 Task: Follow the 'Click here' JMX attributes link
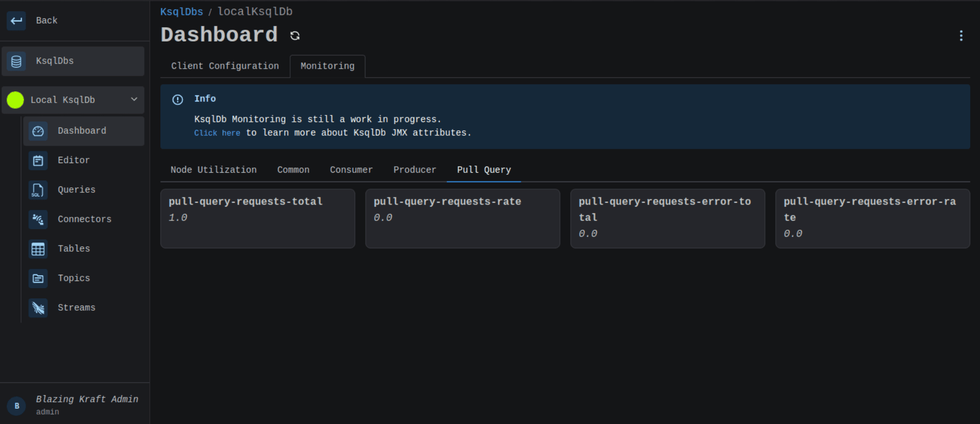coord(217,133)
